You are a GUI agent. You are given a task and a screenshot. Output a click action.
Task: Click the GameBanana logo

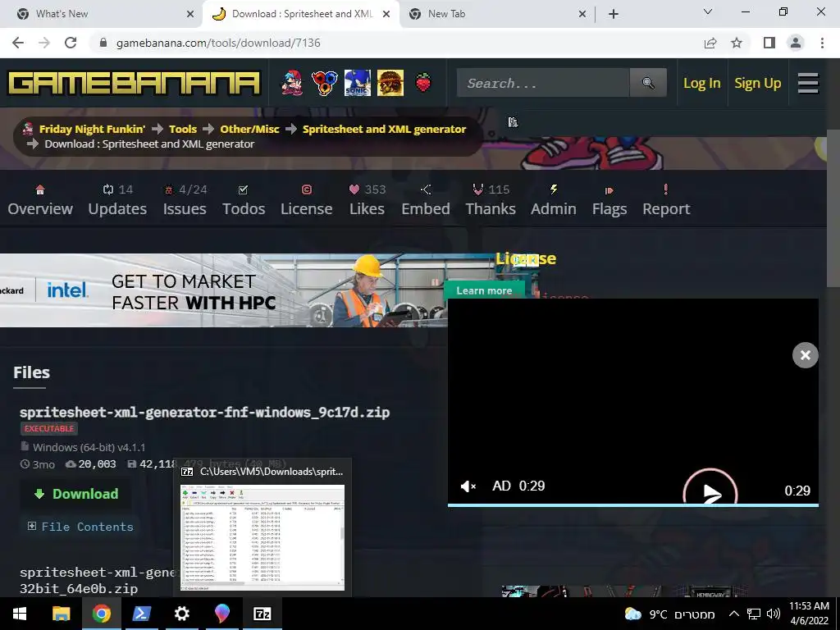(134, 83)
